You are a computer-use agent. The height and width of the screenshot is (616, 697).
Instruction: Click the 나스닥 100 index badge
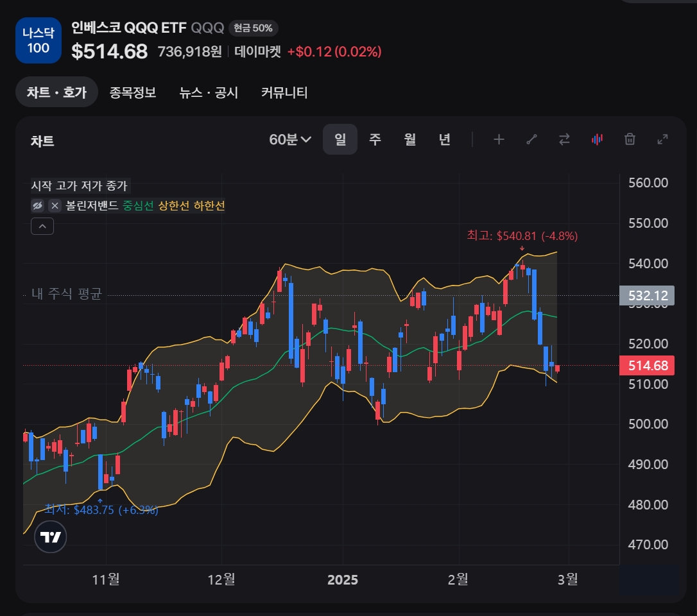39,40
